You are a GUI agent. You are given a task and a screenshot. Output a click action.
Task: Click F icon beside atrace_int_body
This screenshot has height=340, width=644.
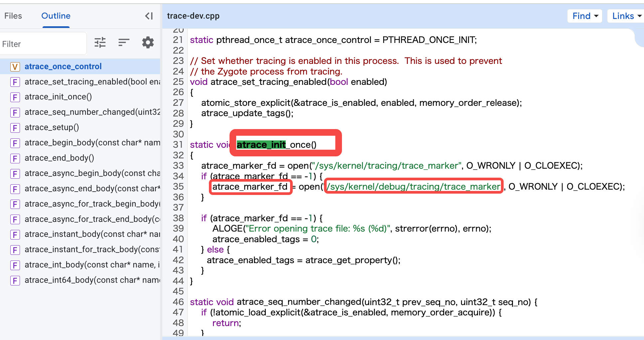tap(15, 265)
